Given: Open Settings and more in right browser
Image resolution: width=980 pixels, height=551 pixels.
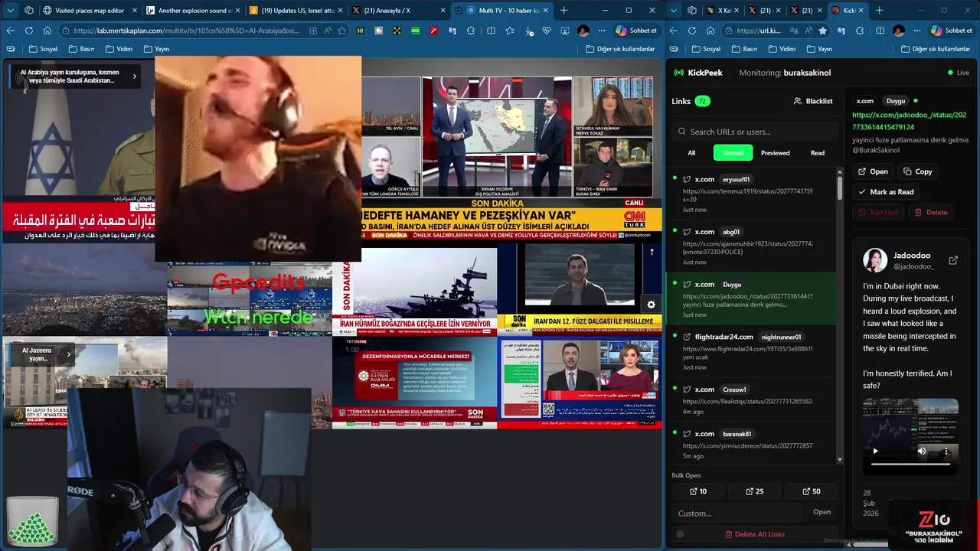Looking at the screenshot, I should pos(917,31).
